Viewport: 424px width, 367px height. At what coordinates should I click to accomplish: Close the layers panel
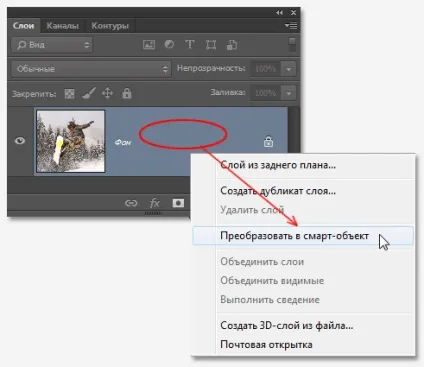pyautogui.click(x=293, y=13)
